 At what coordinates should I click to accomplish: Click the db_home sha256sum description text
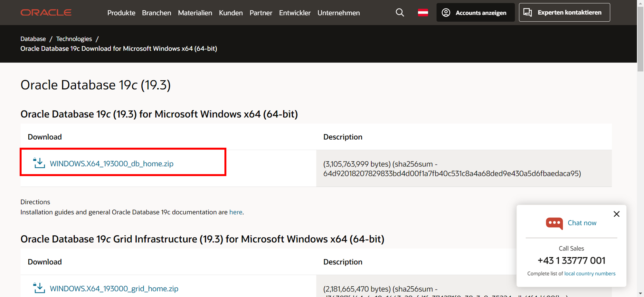tap(452, 169)
